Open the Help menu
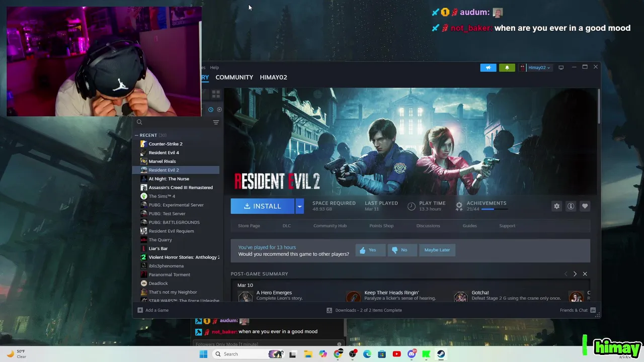The height and width of the screenshot is (362, 644). pos(214,67)
